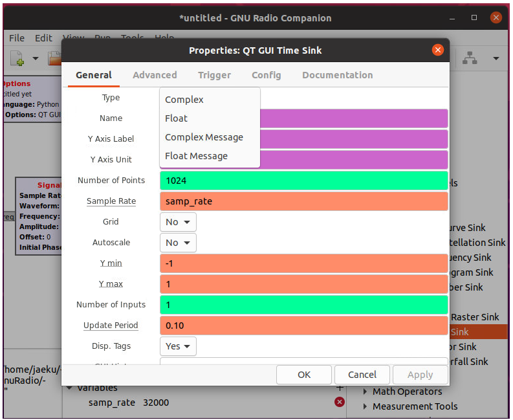Image resolution: width=513 pixels, height=420 pixels.
Task: Click the OK button
Action: click(303, 375)
